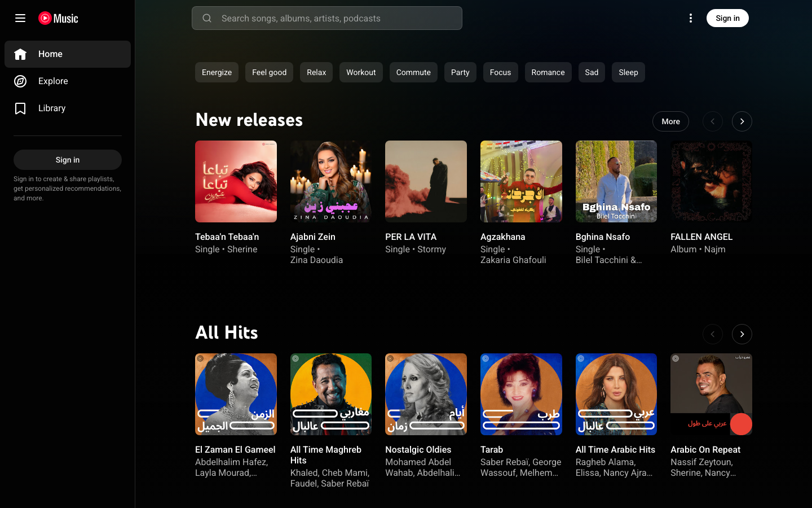Click the Stormy artist link
812x508 pixels.
[431, 249]
